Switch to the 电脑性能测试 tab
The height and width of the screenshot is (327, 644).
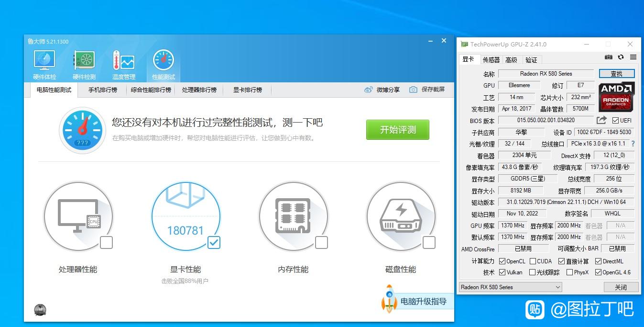[x=54, y=90]
